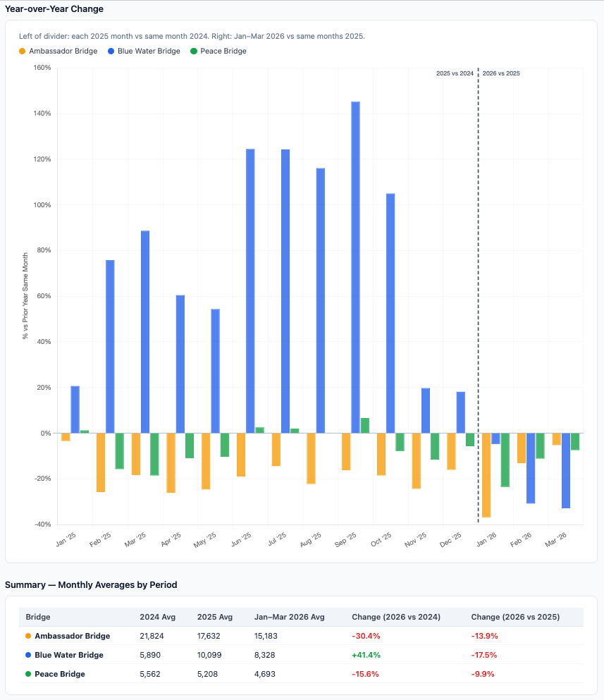Click the Ambassador Bridge table row label
Screen dimensions: 604x700
point(73,636)
